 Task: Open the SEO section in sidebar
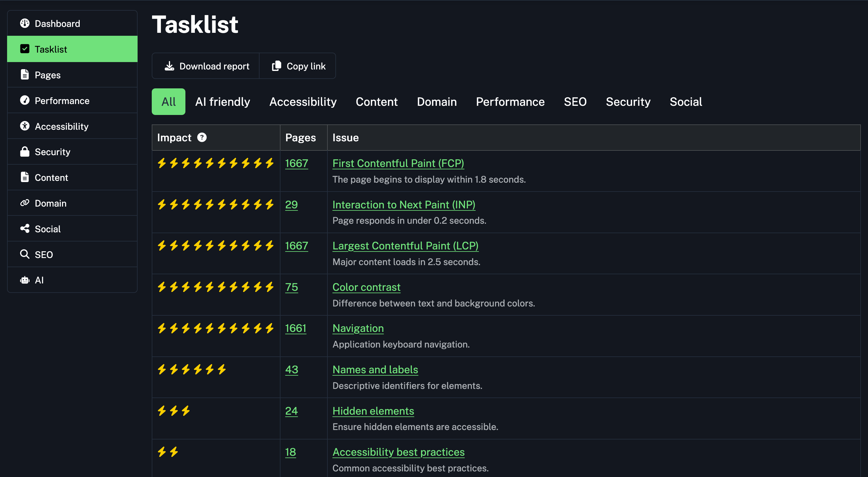pyautogui.click(x=72, y=254)
